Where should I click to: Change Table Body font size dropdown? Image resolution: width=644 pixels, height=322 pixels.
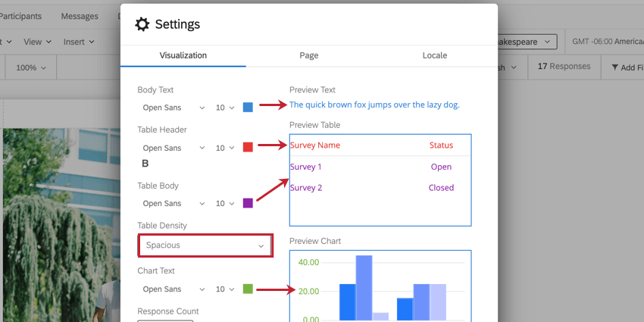(x=225, y=203)
